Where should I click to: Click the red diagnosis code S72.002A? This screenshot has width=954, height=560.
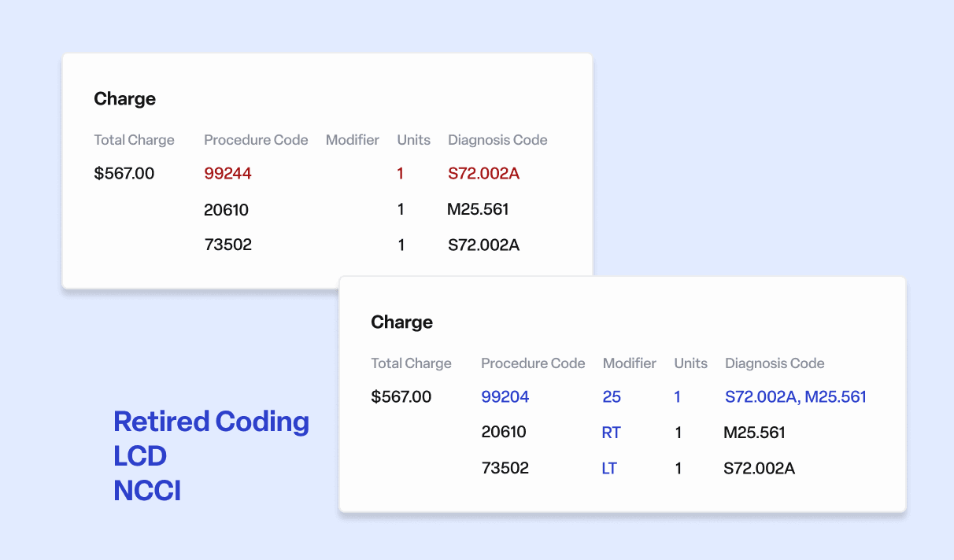483,174
